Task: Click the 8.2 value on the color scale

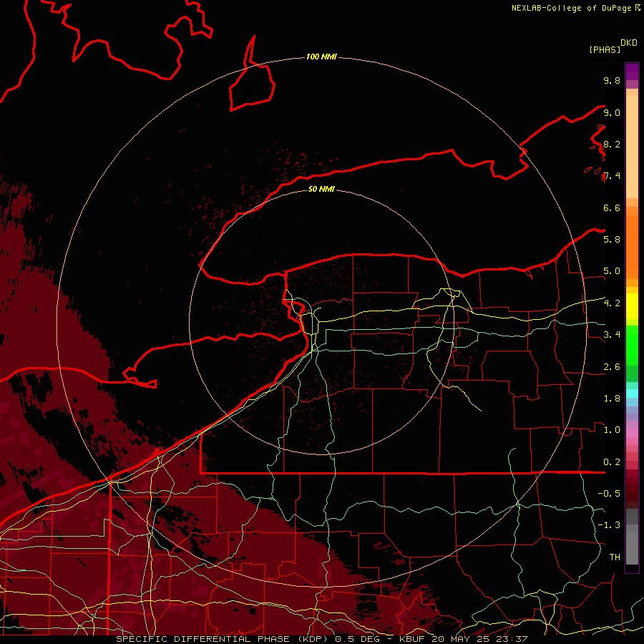Action: coord(612,144)
